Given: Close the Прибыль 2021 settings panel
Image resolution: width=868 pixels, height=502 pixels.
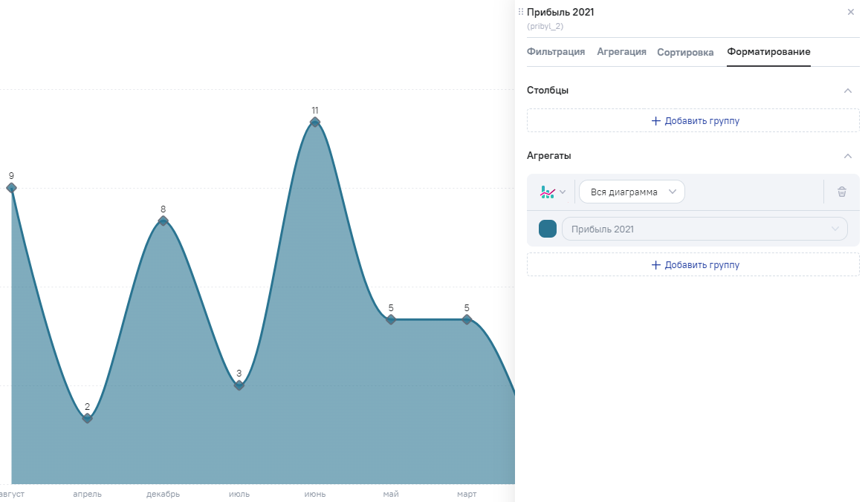Looking at the screenshot, I should point(850,13).
